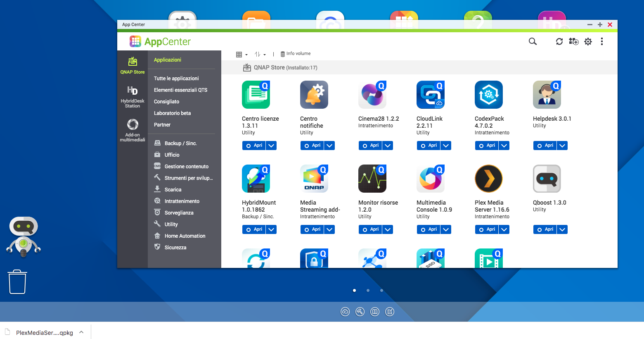Select the Add-on multimediali sidebar icon
The image size is (644, 339).
(x=133, y=130)
